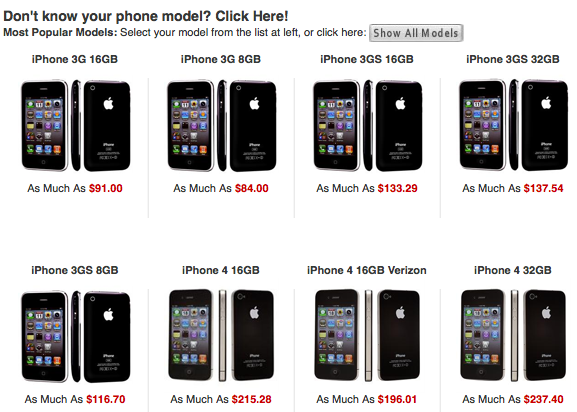Select the iPhone 3G 16GB product image
The width and height of the screenshot is (577, 412).
click(75, 125)
